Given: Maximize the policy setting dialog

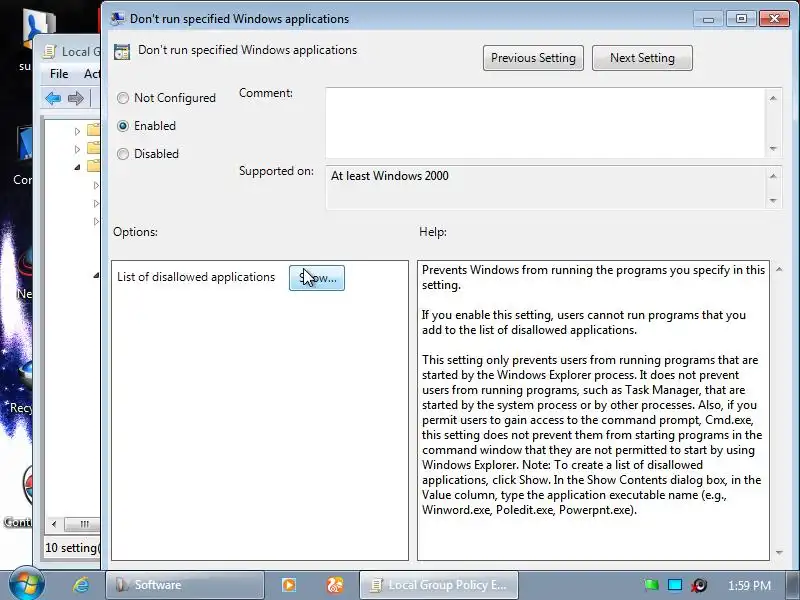Looking at the screenshot, I should [x=741, y=19].
